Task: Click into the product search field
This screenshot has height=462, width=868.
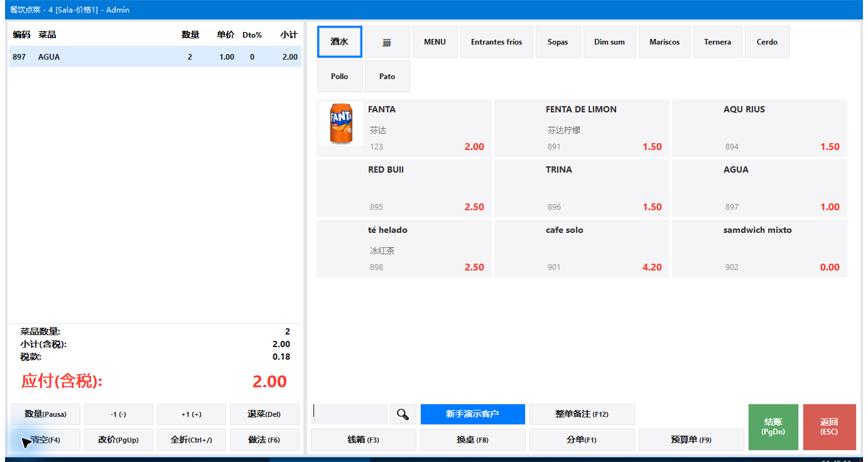Action: click(x=349, y=414)
